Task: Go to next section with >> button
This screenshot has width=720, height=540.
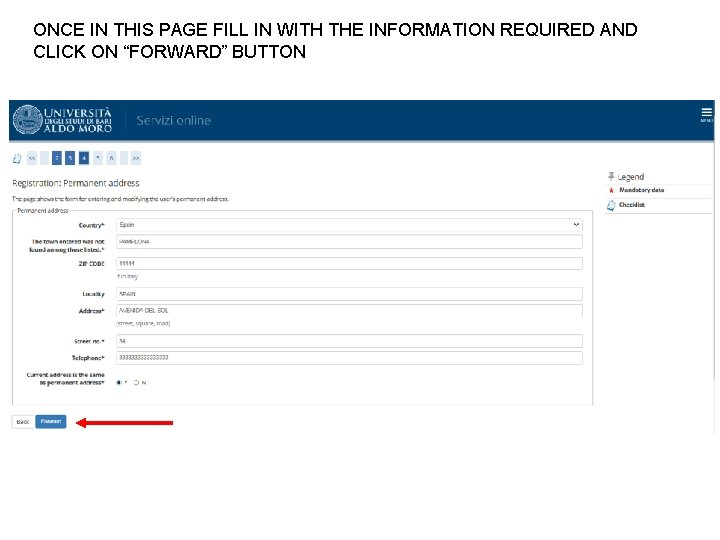Action: [x=136, y=158]
